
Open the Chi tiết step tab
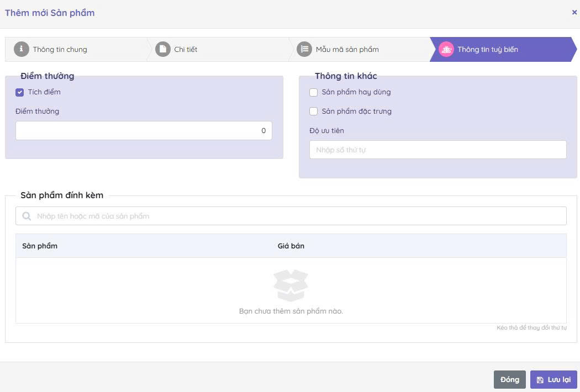click(186, 49)
